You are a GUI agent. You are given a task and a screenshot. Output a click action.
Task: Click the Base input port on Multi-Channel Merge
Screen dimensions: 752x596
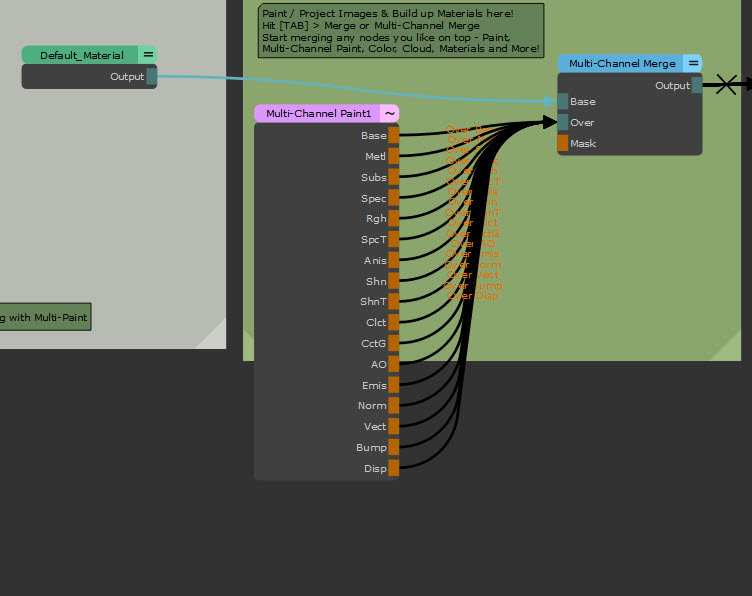pos(563,102)
